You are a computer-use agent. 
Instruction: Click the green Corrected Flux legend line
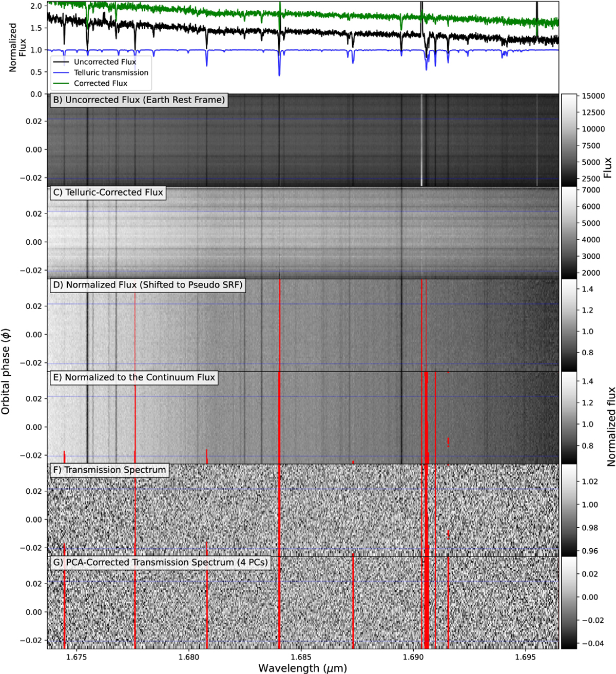[x=62, y=83]
